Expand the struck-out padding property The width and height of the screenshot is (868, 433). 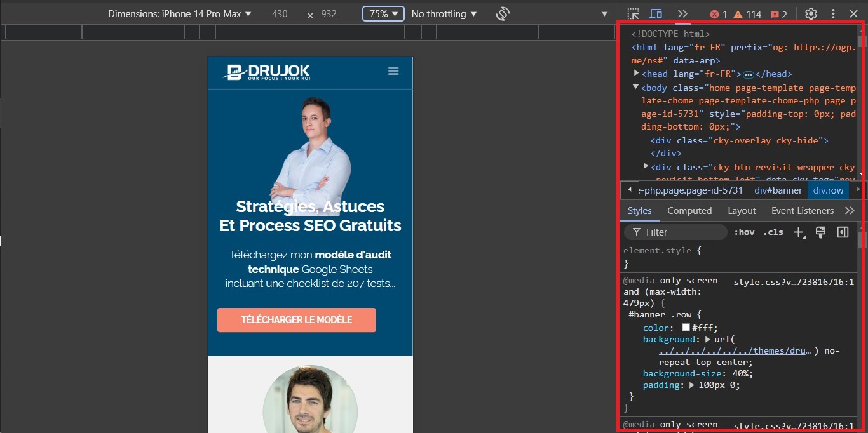click(691, 385)
